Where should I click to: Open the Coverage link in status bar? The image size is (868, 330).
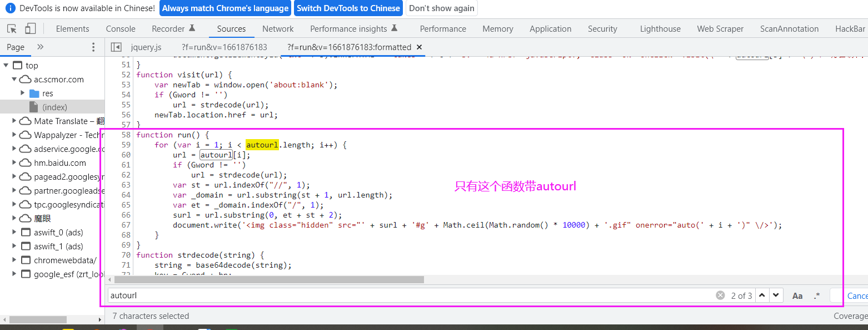click(x=851, y=316)
